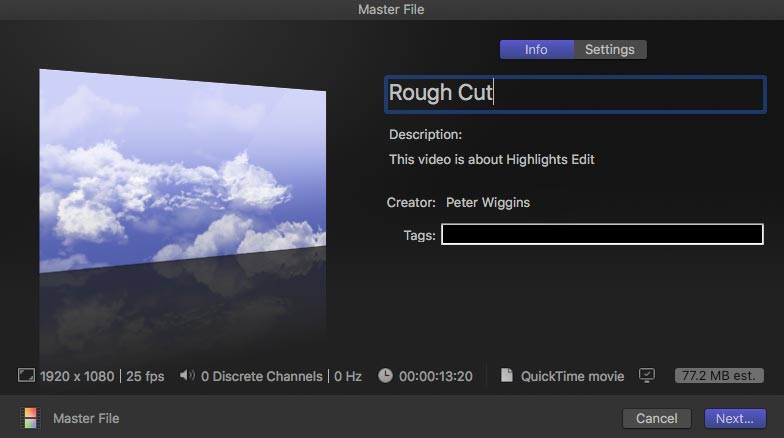Cancel the Master File export
The image size is (784, 438).
click(656, 418)
